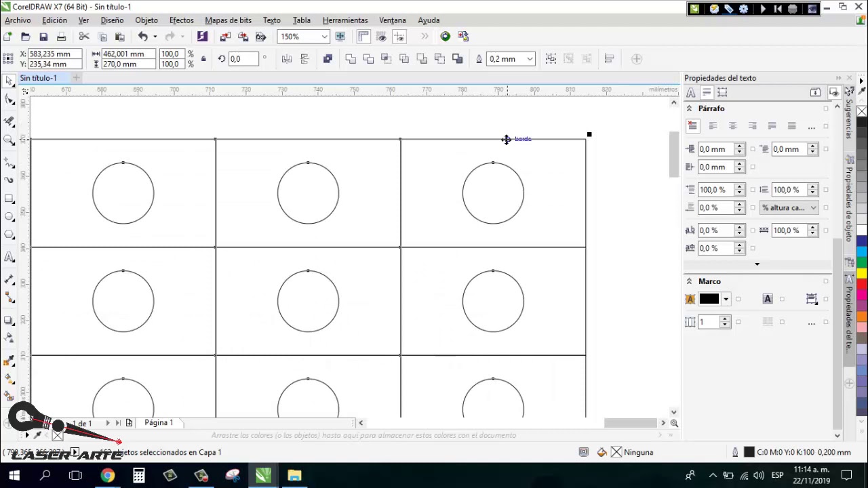The image size is (868, 488).
Task: Set paragraph alignment to right
Action: tap(752, 126)
